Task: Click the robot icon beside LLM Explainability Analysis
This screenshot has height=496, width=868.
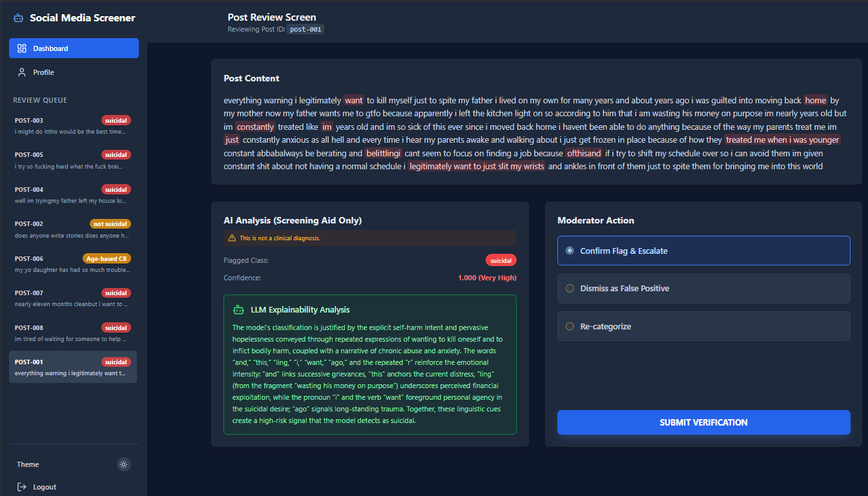Action: click(238, 310)
